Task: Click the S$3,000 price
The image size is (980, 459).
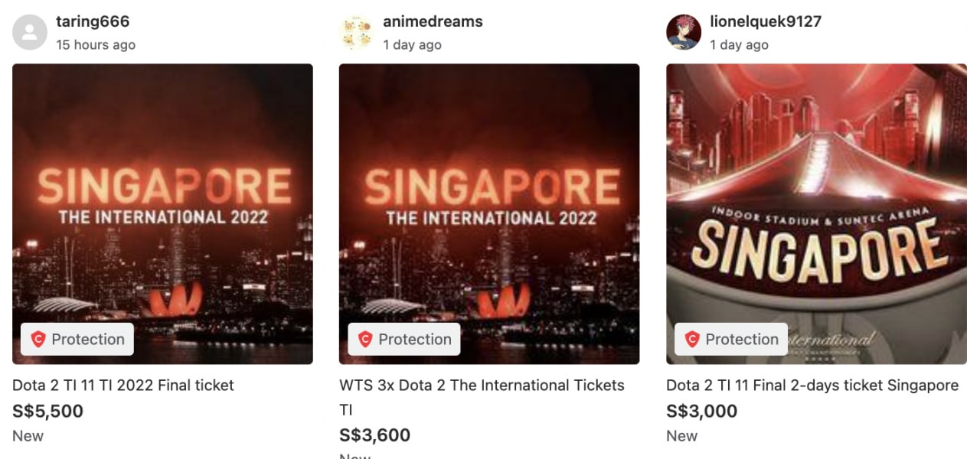Action: coord(702,411)
